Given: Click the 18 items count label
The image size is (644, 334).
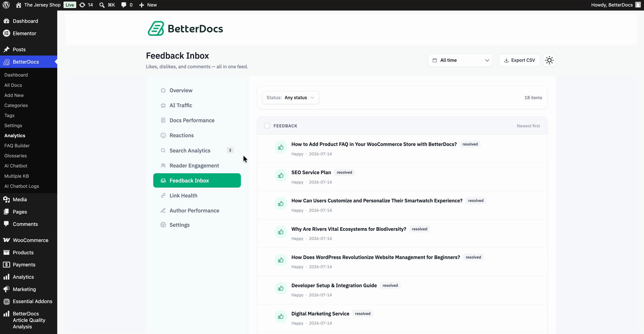Looking at the screenshot, I should pos(533,98).
